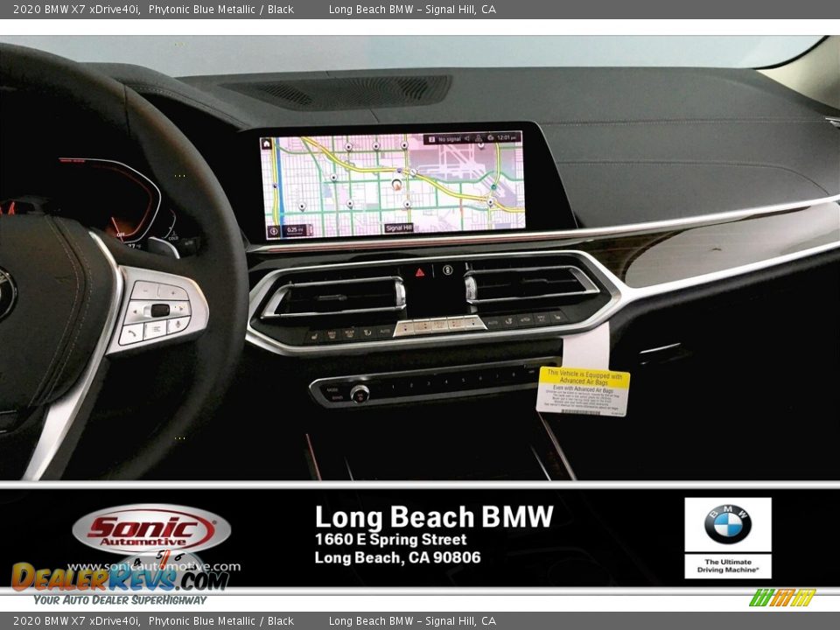
Task: Push the steering wheel list menu button
Action: 156,329
